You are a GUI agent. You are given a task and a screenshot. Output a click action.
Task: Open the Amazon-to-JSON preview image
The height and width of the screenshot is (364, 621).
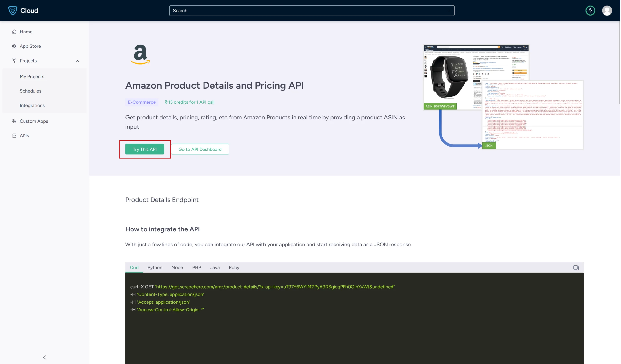point(503,97)
